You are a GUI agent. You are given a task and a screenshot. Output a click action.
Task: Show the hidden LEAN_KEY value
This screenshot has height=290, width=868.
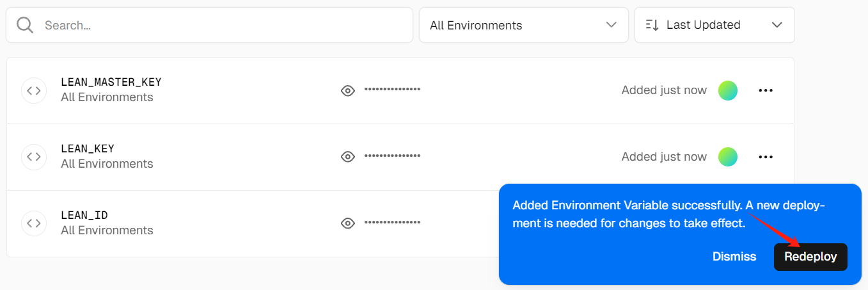(348, 157)
